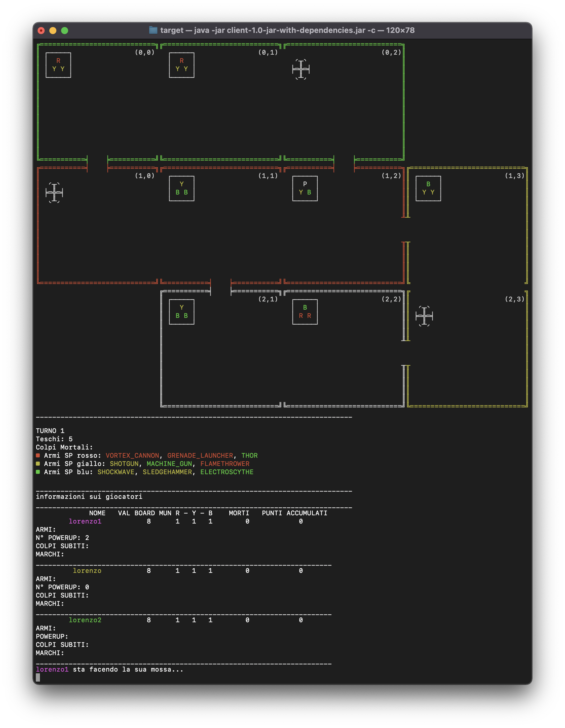
Task: Click the yellow square beside Armi SP giallo
Action: (38, 464)
